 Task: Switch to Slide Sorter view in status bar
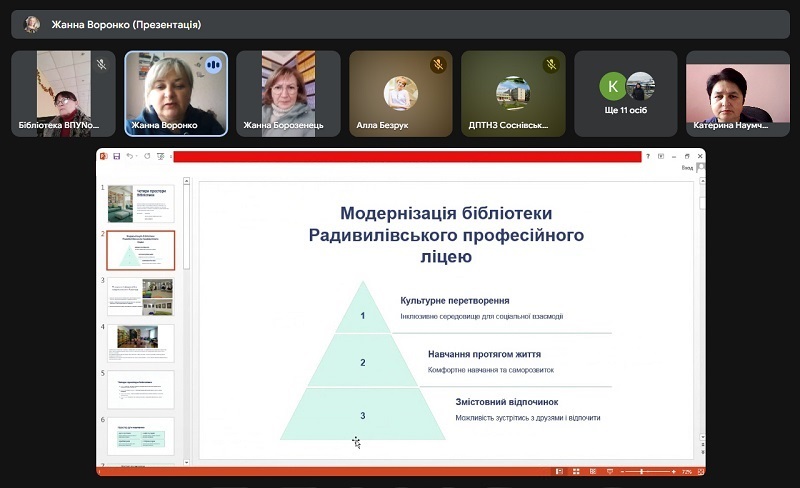tap(575, 471)
